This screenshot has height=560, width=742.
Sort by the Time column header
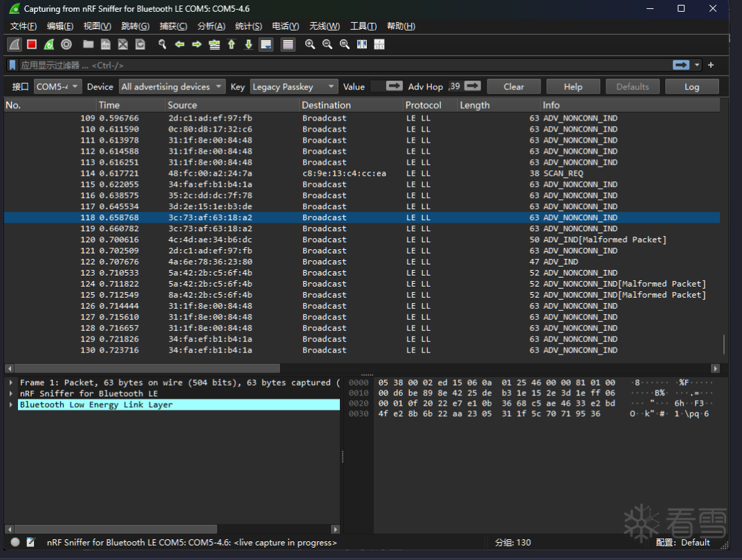(131, 105)
